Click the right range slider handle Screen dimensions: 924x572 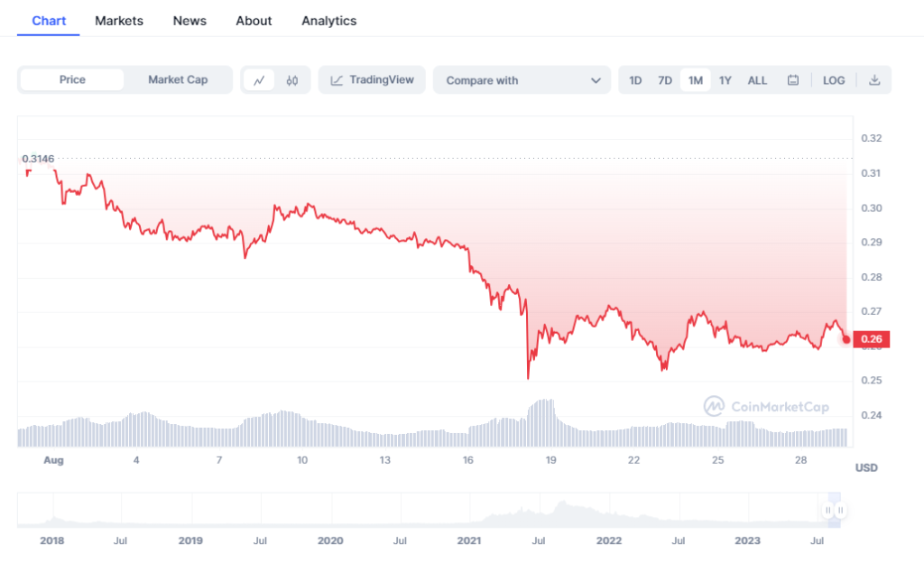coord(841,510)
